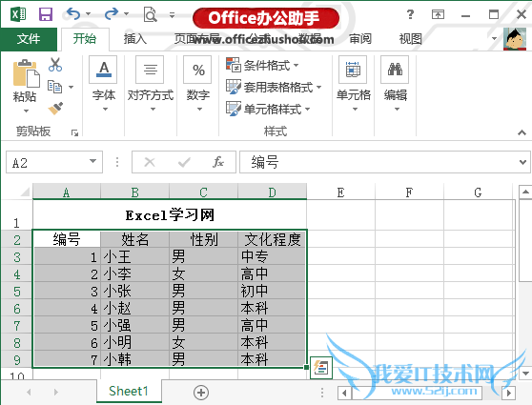Click the Excel application logo icon
This screenshot has height=405, width=532.
[18, 14]
